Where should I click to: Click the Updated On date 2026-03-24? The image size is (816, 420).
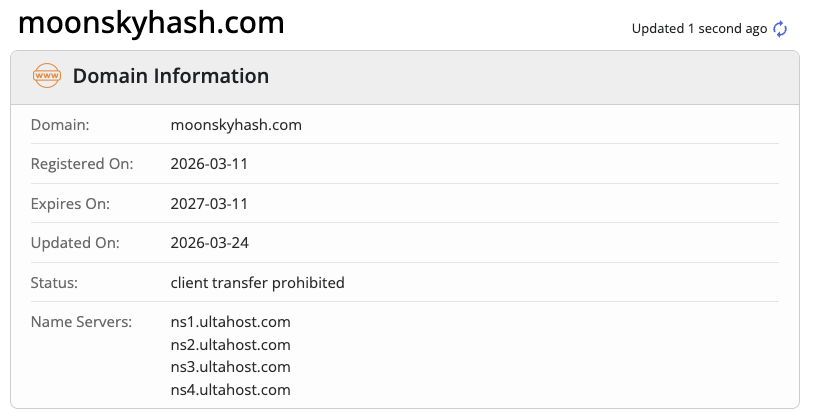209,243
